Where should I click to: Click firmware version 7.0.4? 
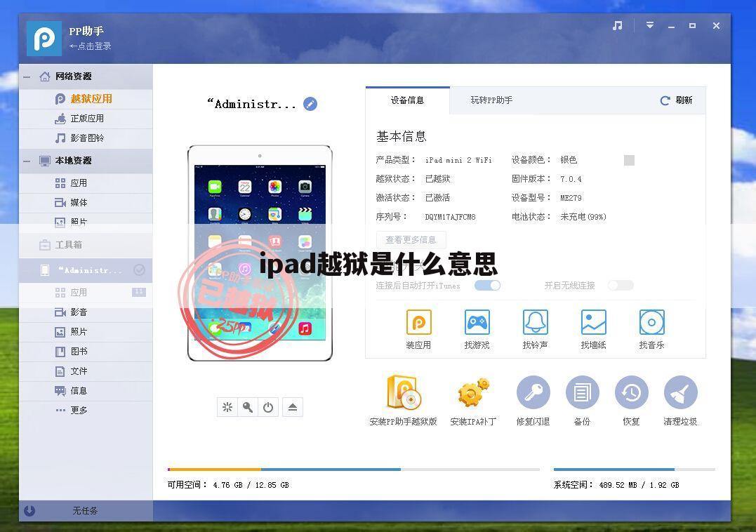(x=571, y=179)
